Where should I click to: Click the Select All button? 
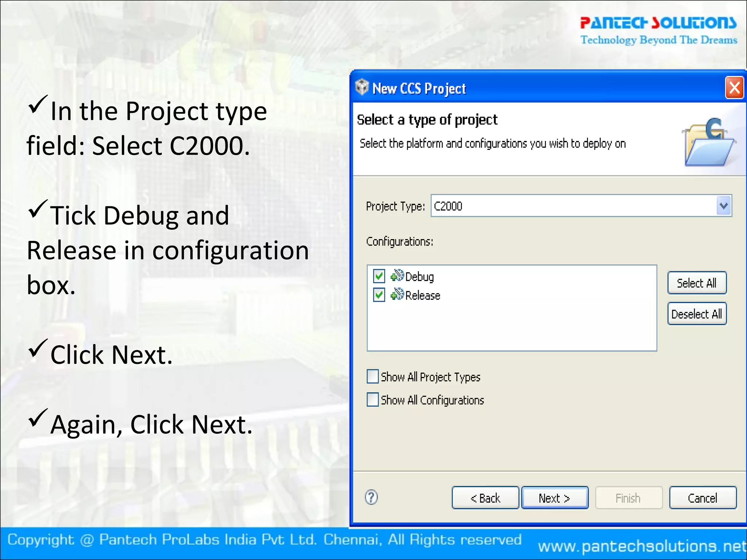point(697,283)
